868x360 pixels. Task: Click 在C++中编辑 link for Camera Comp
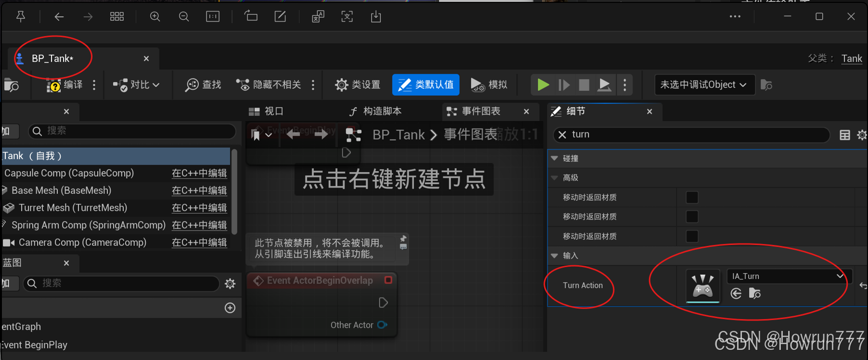tap(199, 243)
